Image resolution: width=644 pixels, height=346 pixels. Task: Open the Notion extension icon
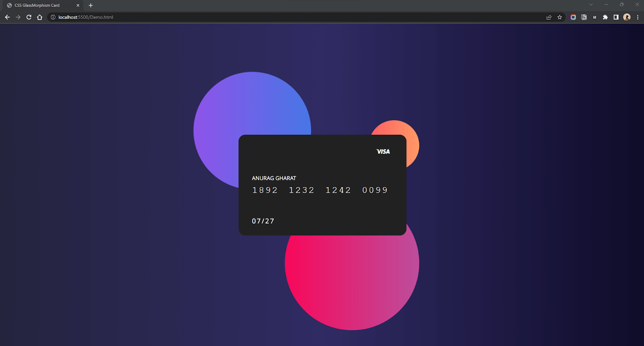[x=584, y=17]
